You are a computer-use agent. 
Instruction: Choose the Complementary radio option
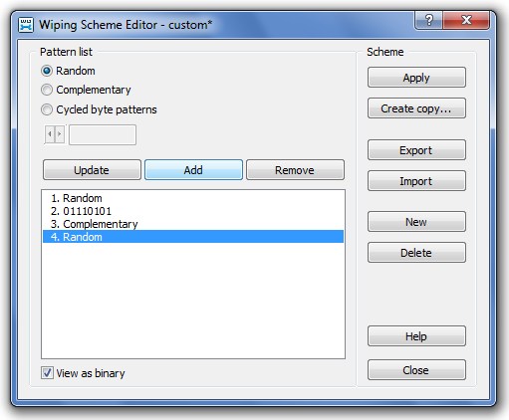coord(47,90)
